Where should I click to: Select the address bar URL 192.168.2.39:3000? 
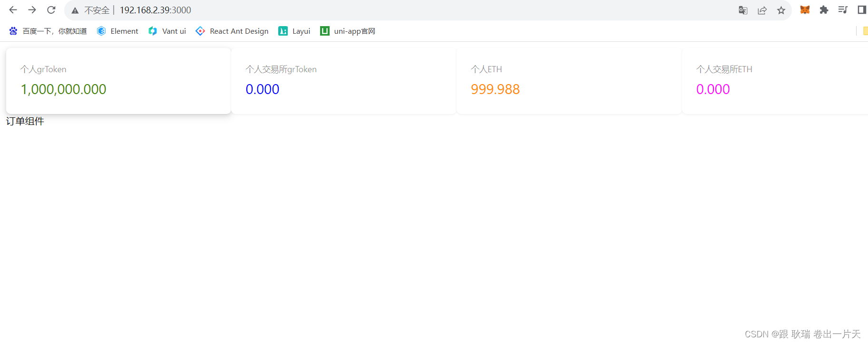click(156, 10)
